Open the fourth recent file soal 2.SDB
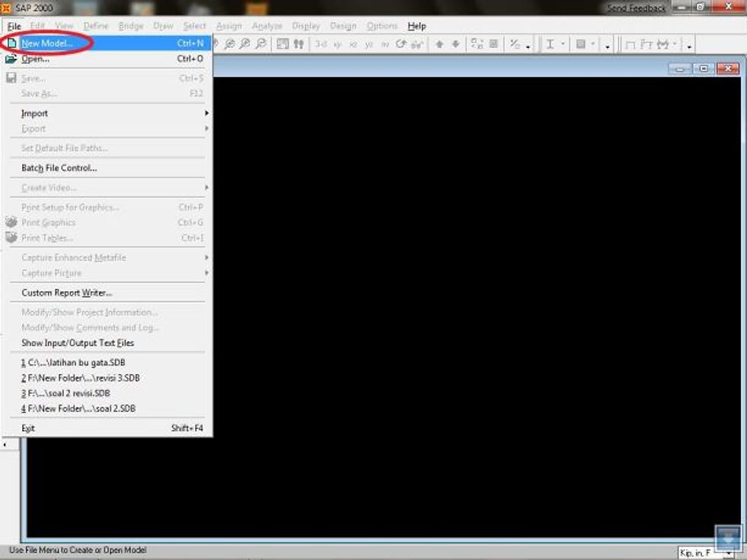Image resolution: width=747 pixels, height=560 pixels. coord(107,408)
